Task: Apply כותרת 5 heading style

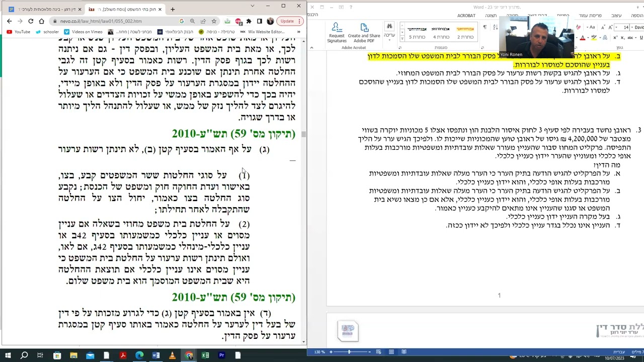Action: pyautogui.click(x=417, y=33)
